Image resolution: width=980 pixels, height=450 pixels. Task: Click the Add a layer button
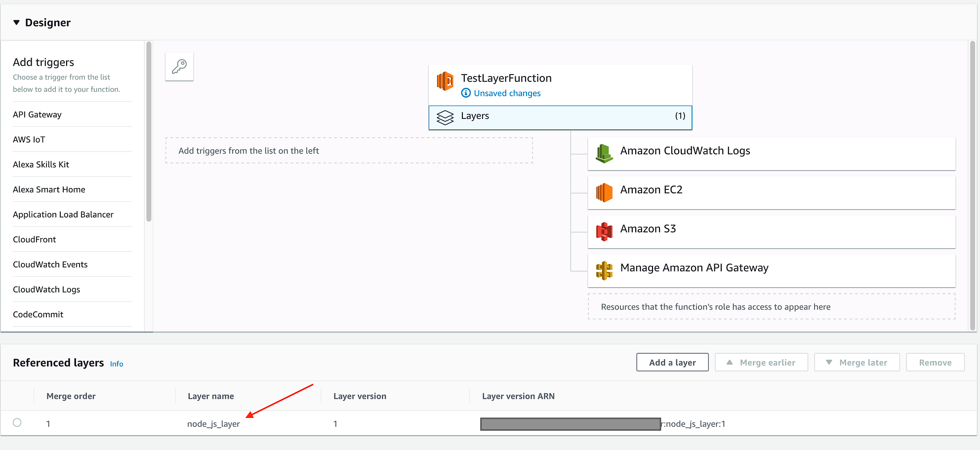pos(672,362)
